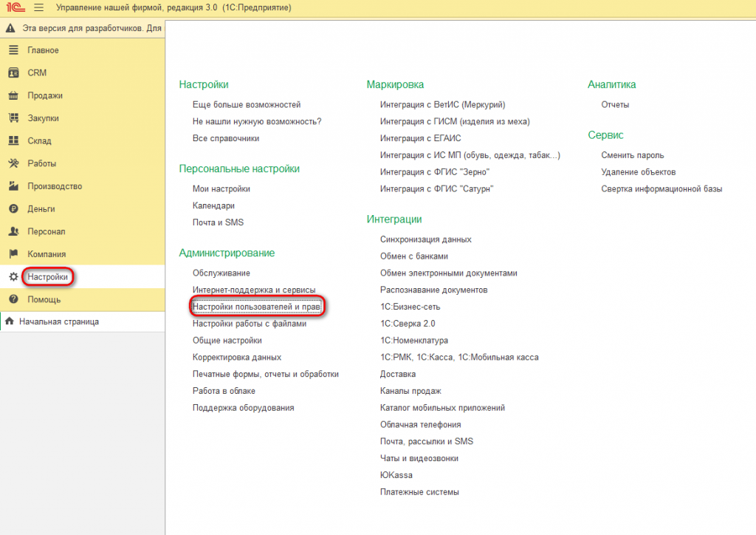The width and height of the screenshot is (756, 535).
Task: Click the Продажи basket icon
Action: (13, 95)
